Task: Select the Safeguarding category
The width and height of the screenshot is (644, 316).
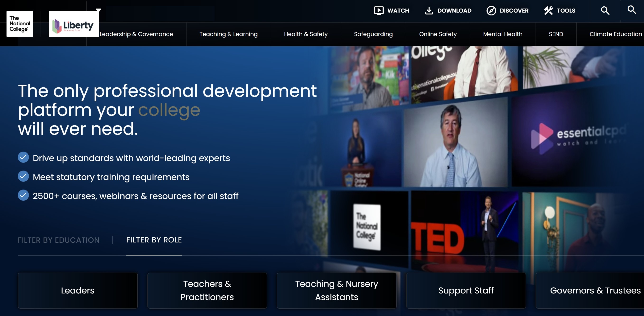Action: click(373, 34)
